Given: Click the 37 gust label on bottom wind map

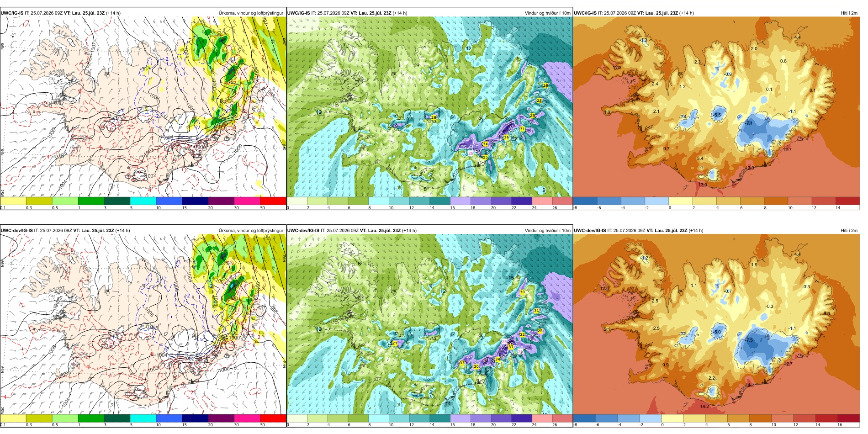Looking at the screenshot, I should (x=511, y=347).
